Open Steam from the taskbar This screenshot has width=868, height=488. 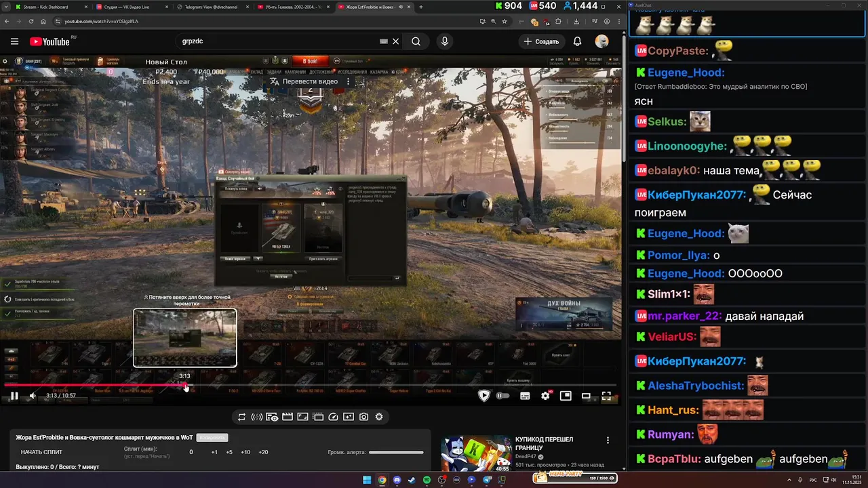pos(412,480)
